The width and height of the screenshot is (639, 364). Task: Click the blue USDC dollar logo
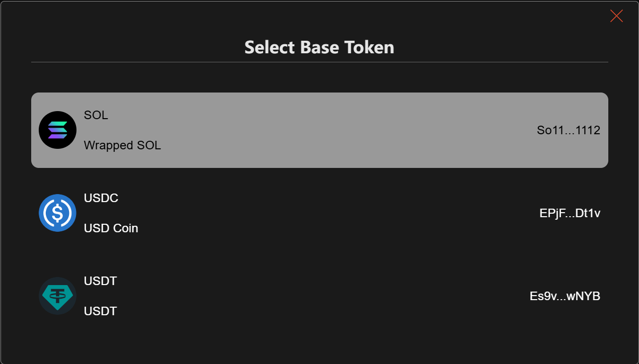[x=57, y=213]
